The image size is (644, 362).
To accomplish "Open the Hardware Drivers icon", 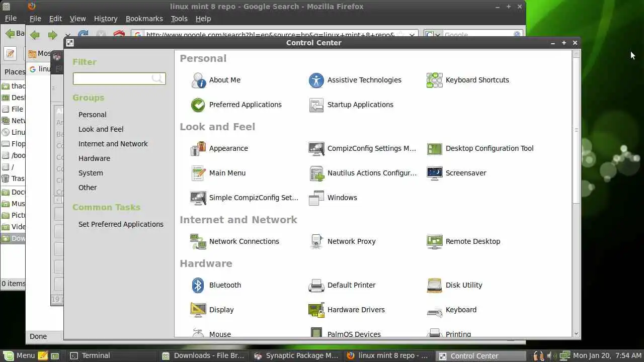I will click(316, 310).
